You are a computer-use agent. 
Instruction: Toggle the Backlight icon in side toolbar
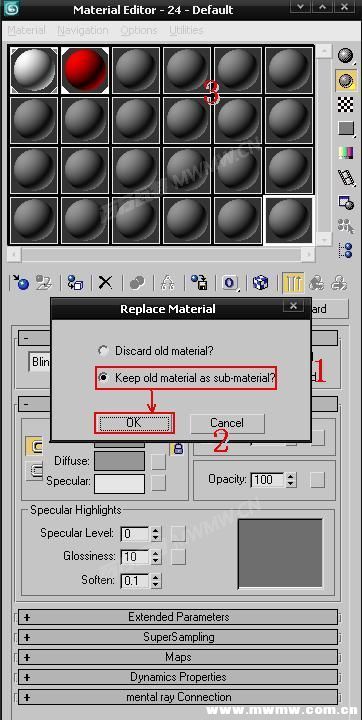(x=345, y=80)
